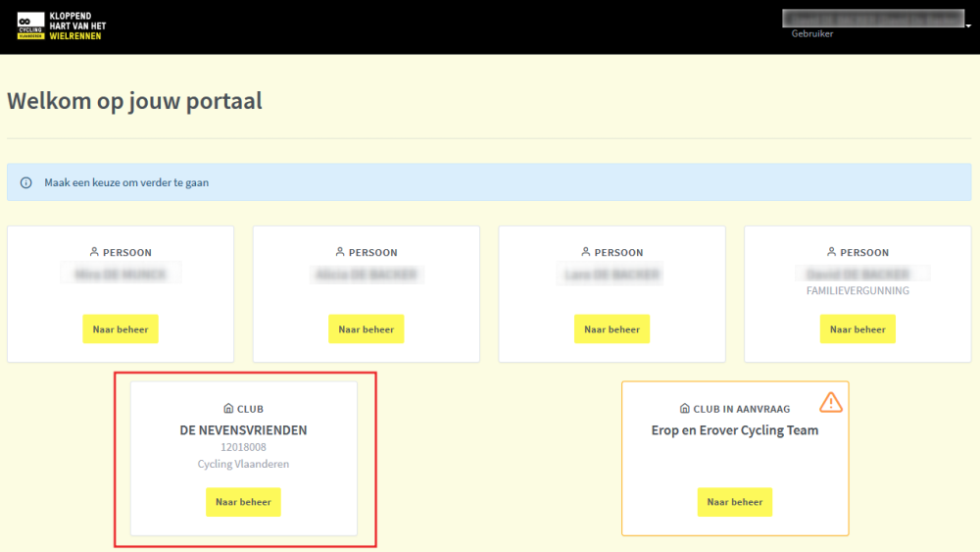Open Naar beheer in second Persoon card
The height and width of the screenshot is (552, 980).
(367, 328)
